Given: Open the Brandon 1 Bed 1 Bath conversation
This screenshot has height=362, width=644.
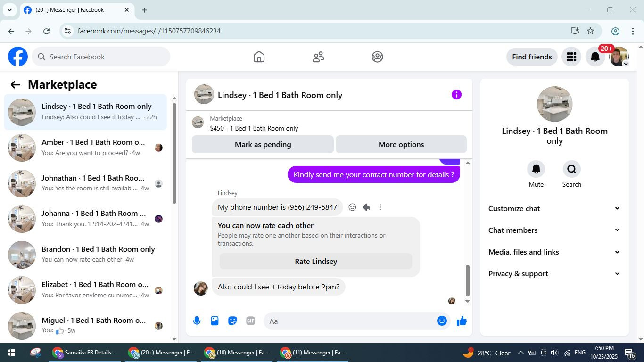Looking at the screenshot, I should [85, 255].
